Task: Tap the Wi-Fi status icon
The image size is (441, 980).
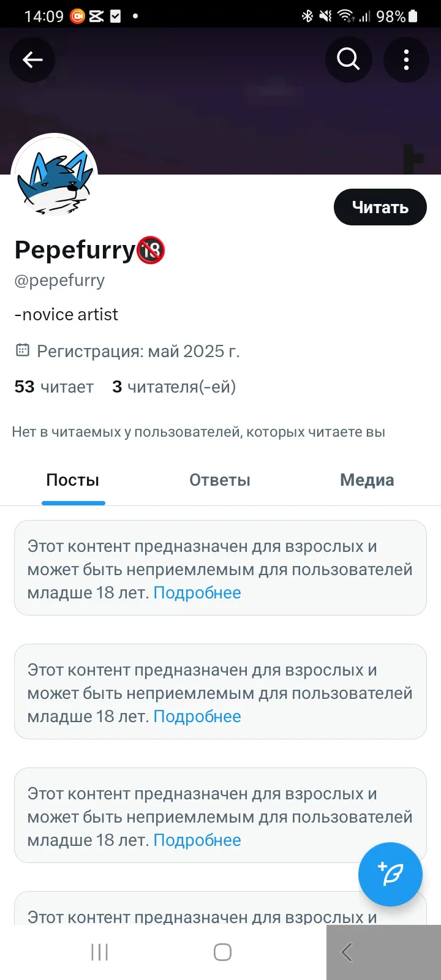Action: [347, 16]
